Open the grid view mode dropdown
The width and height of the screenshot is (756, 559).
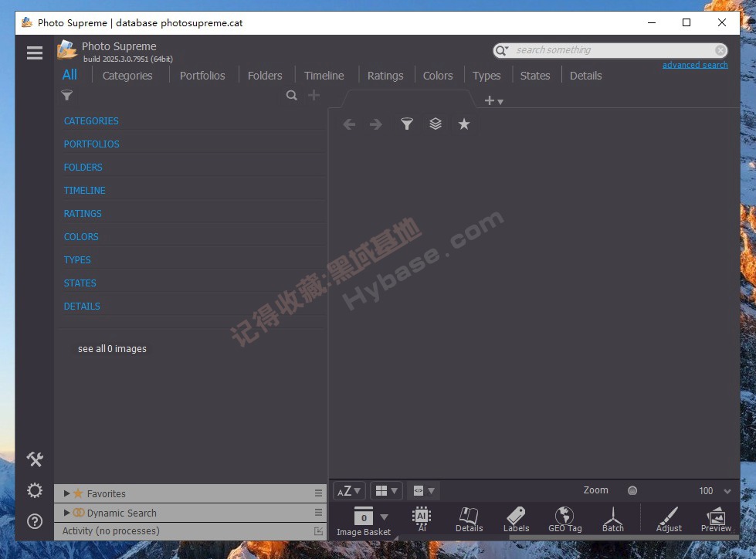(387, 491)
